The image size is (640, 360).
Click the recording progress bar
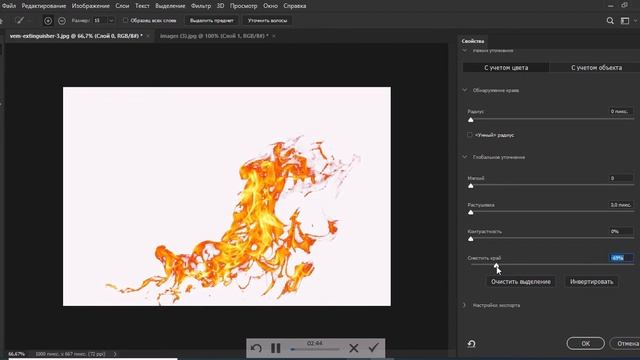click(x=315, y=349)
